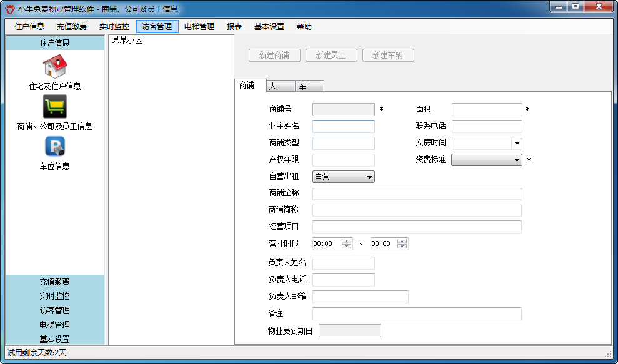Open the 交房时间 date dropdown arrow
Viewport: 618px width, 364px height.
(x=517, y=143)
